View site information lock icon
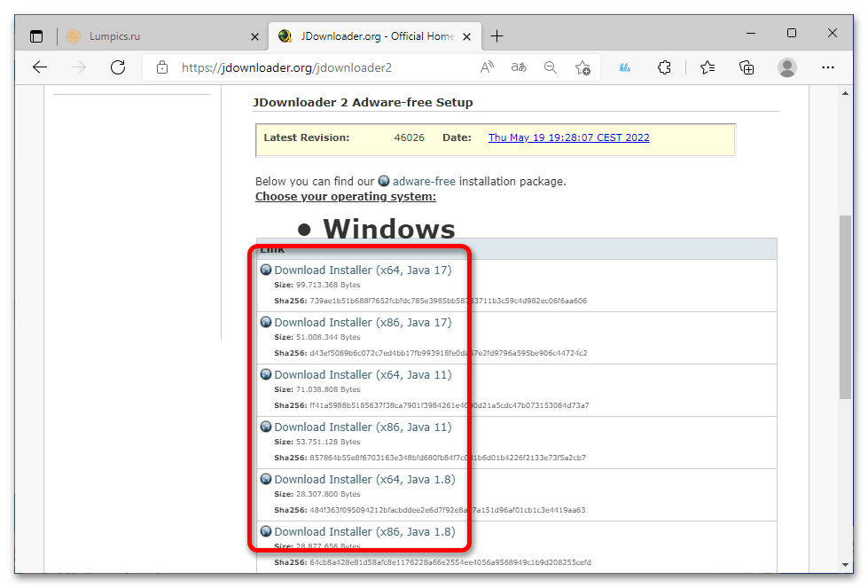Viewport: 868px width, 588px height. 162,67
